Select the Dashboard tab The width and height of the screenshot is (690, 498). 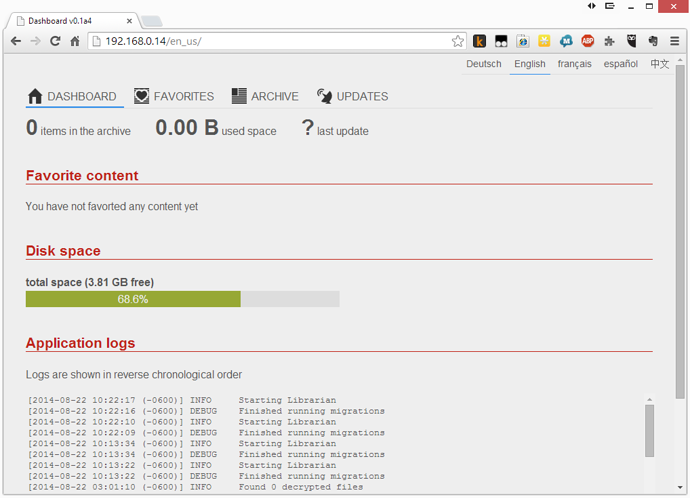point(72,96)
